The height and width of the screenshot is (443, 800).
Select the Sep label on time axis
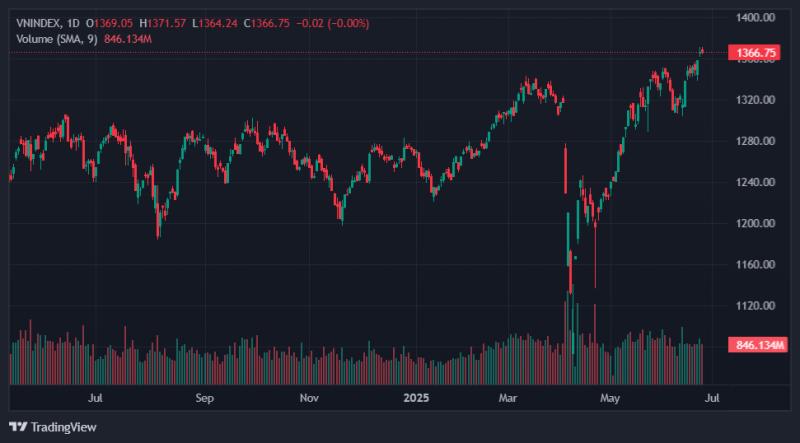point(204,398)
